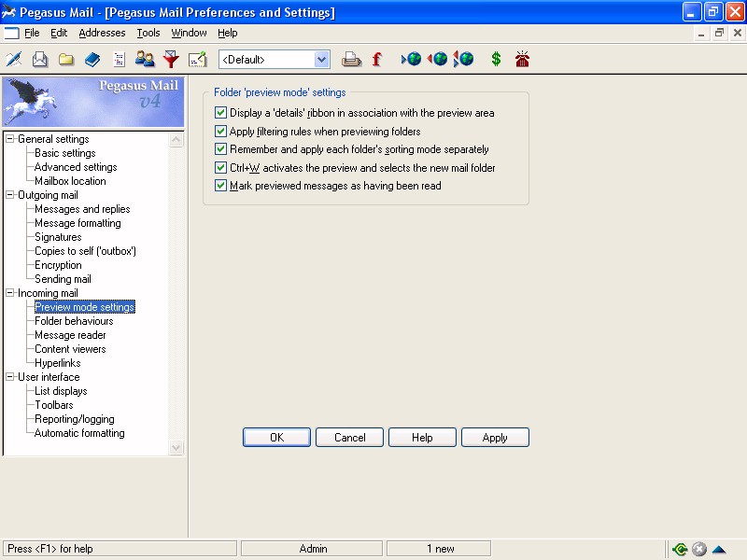Screen dimensions: 747x560
Task: Click the Cancel button
Action: (349, 437)
